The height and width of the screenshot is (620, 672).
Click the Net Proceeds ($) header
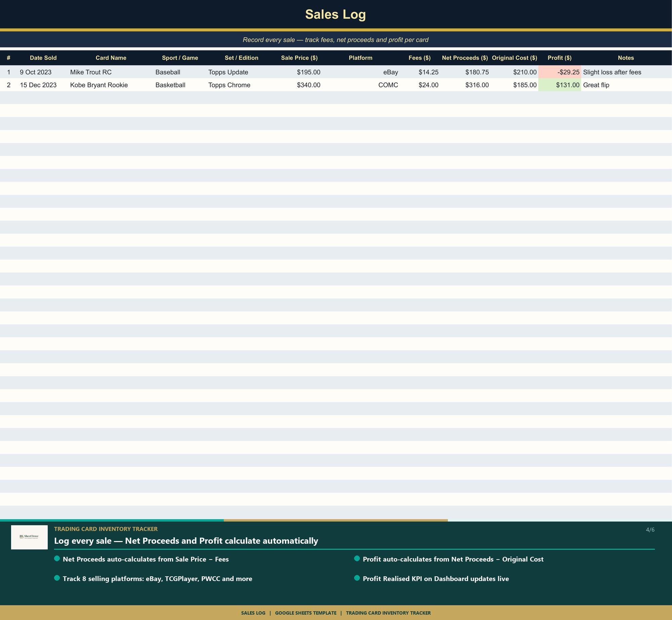tap(465, 58)
